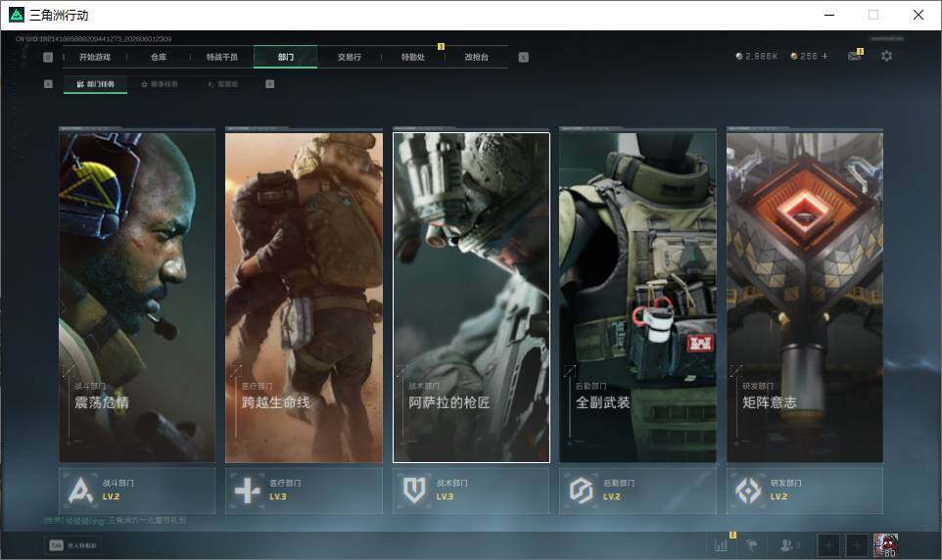
Task: Click the 医疗部门 cross emblem icon
Action: pos(247,490)
